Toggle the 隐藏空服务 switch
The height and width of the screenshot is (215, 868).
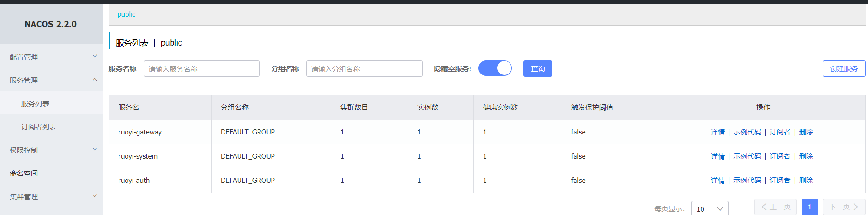[495, 68]
